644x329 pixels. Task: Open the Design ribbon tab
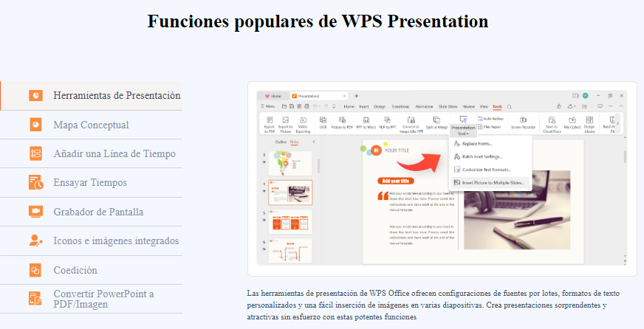click(380, 107)
